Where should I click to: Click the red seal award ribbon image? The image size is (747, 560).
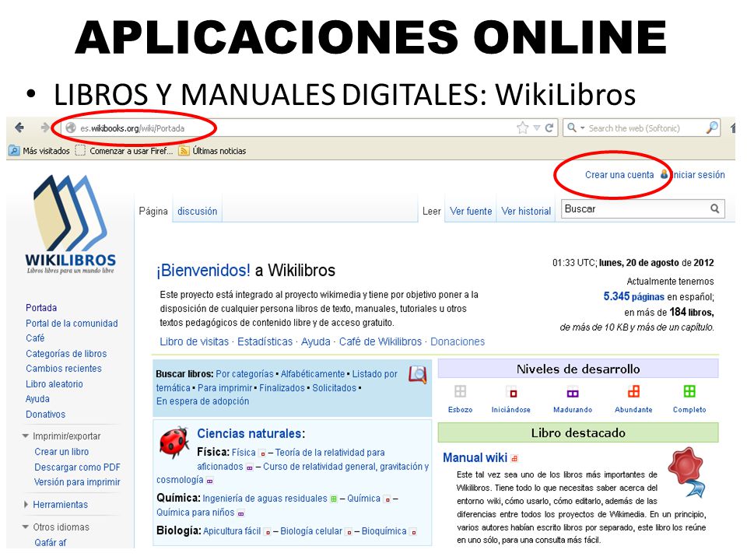pyautogui.click(x=687, y=472)
